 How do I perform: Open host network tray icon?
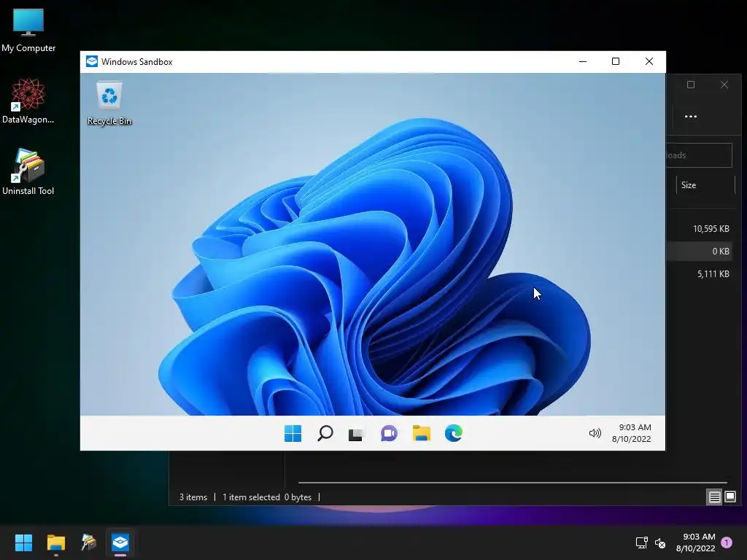click(x=641, y=542)
